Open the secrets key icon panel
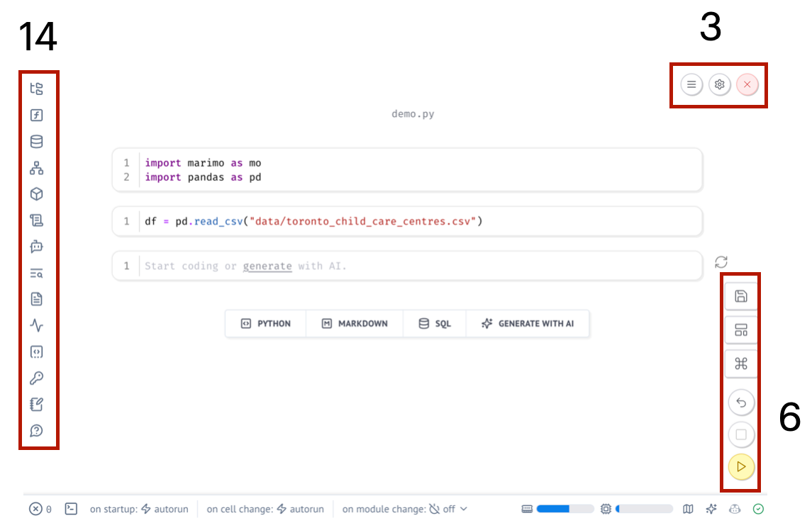The height and width of the screenshot is (523, 812). [x=37, y=378]
